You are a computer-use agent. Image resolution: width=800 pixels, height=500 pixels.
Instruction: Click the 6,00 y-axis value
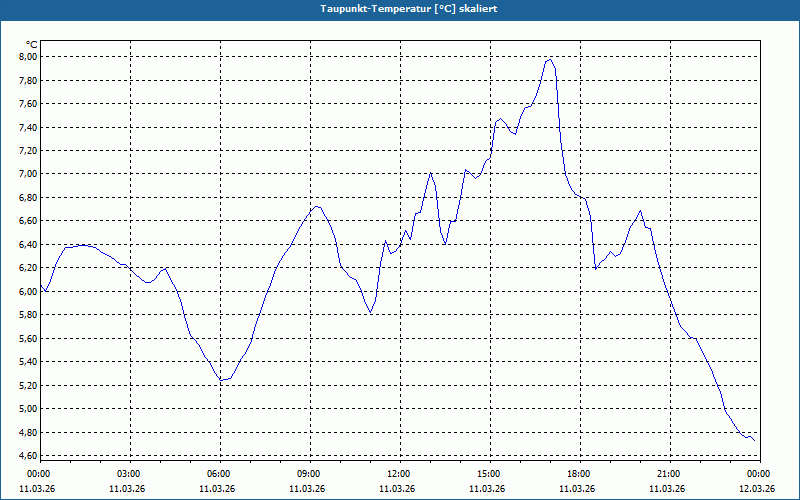[29, 291]
